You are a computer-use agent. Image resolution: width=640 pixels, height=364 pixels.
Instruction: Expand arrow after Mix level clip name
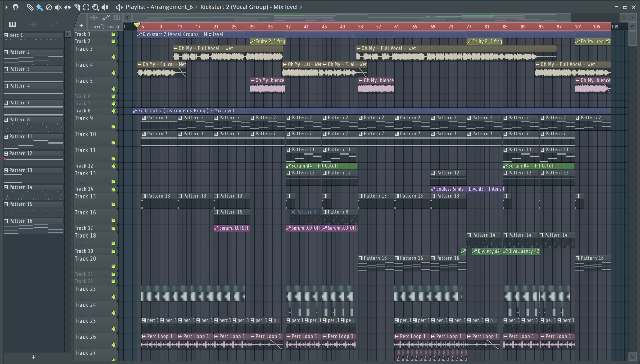(x=301, y=7)
